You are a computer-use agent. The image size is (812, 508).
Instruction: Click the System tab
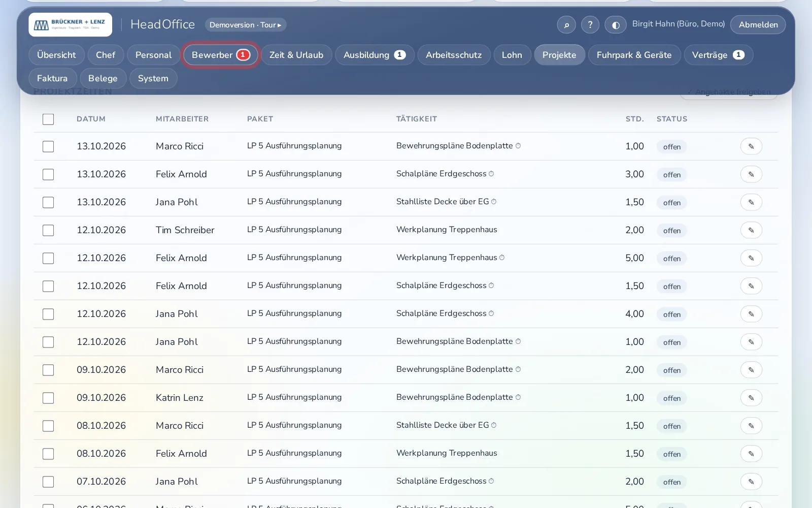coord(153,78)
